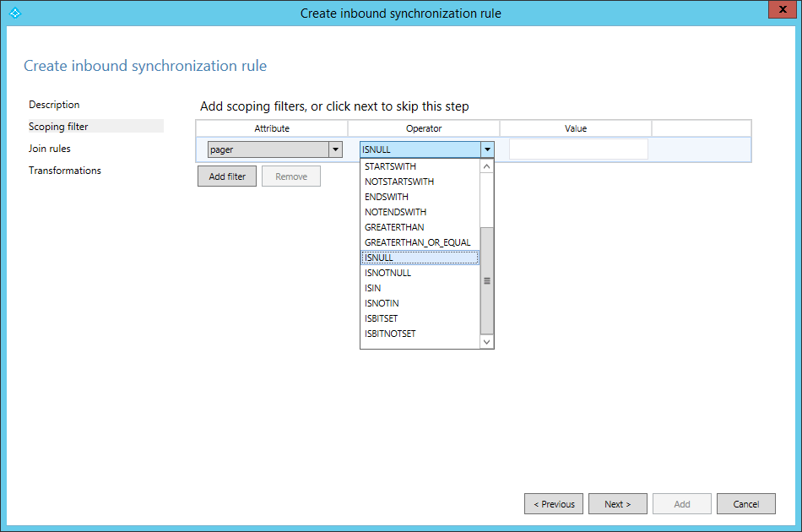Viewport: 802px width, 532px height.
Task: Select STARTSWITH operator from list
Action: 390,166
